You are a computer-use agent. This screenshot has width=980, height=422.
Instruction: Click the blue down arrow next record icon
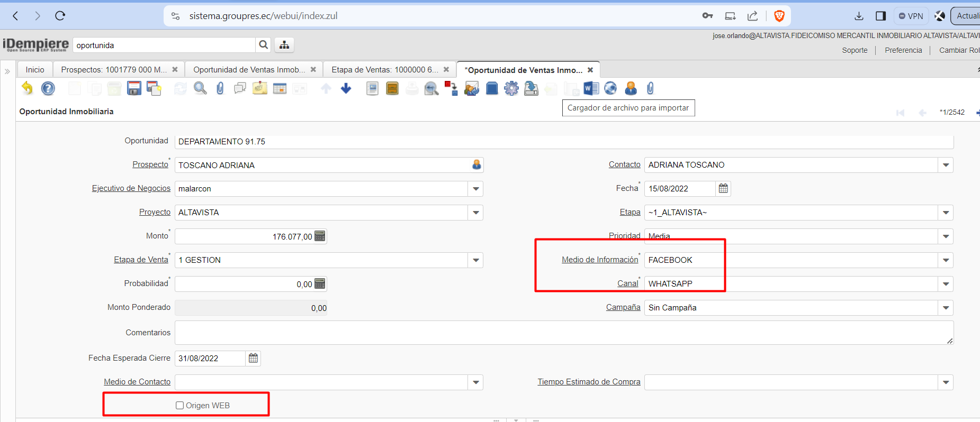346,88
